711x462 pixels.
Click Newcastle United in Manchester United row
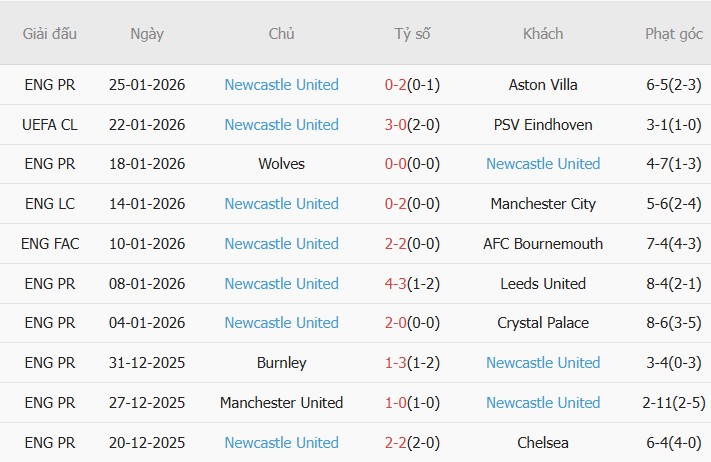click(543, 403)
